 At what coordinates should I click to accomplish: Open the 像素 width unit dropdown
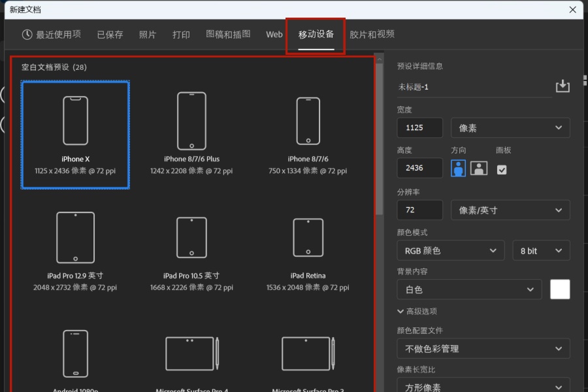pos(510,128)
